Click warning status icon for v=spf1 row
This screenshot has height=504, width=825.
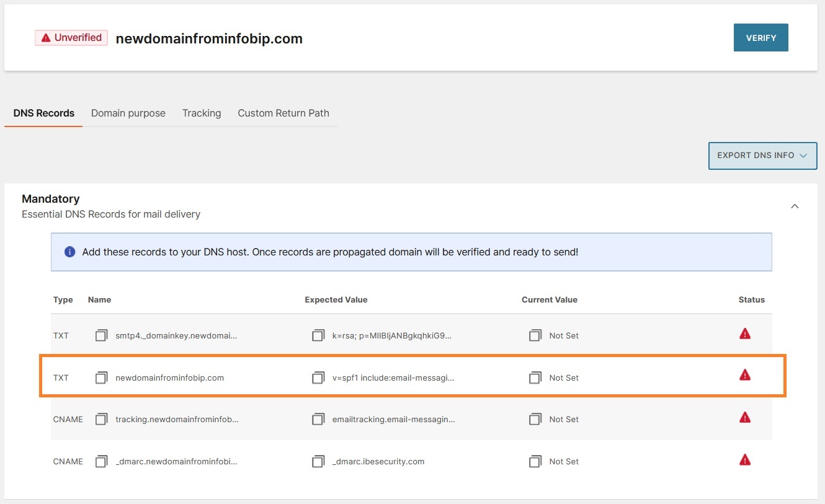tap(745, 375)
